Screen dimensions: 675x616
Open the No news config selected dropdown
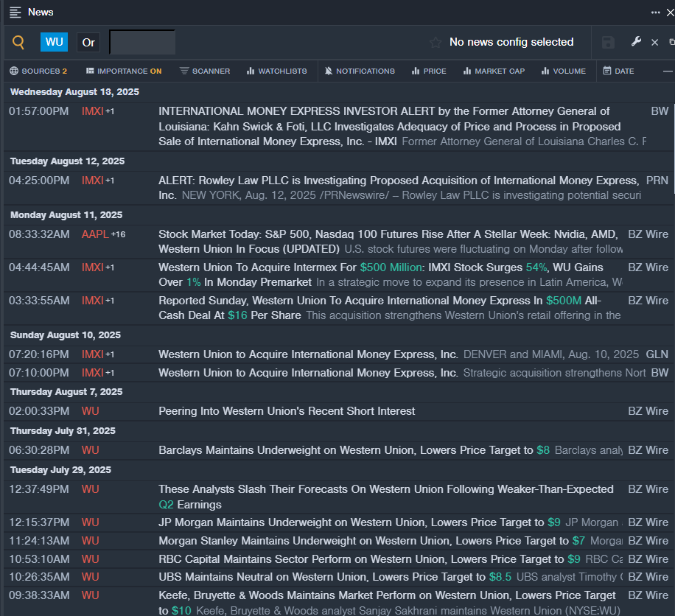click(x=511, y=42)
